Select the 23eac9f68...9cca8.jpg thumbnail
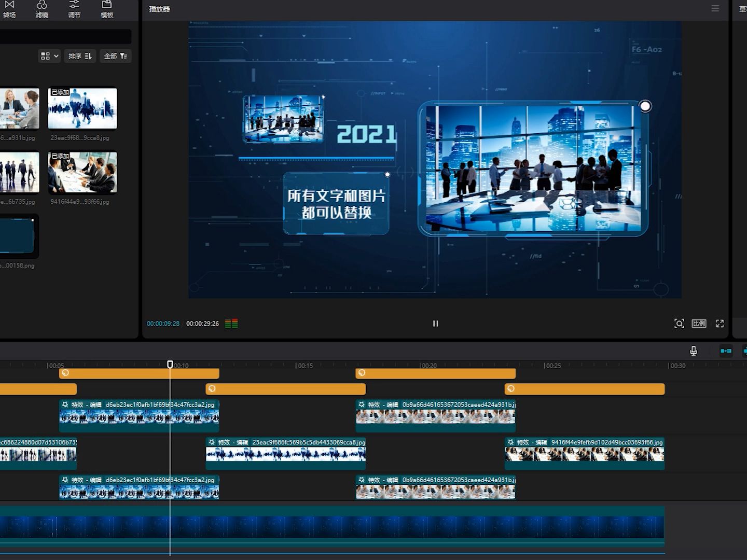 point(82,108)
